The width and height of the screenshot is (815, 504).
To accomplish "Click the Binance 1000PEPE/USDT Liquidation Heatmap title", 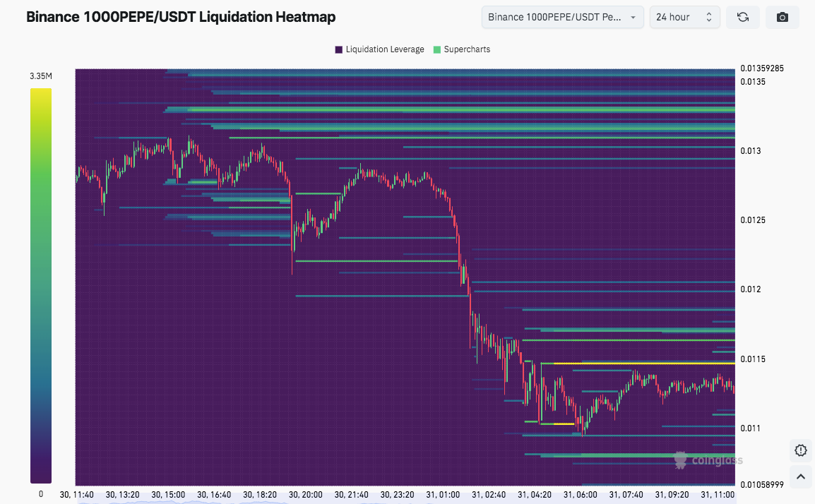I will pyautogui.click(x=181, y=17).
